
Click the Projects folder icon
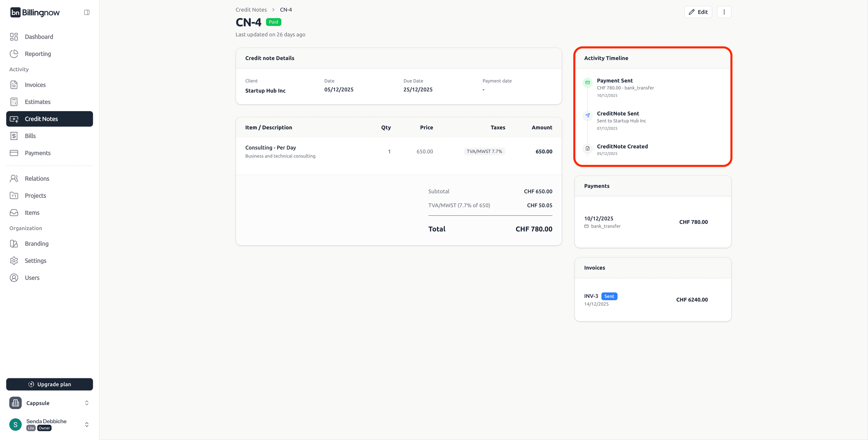[14, 195]
